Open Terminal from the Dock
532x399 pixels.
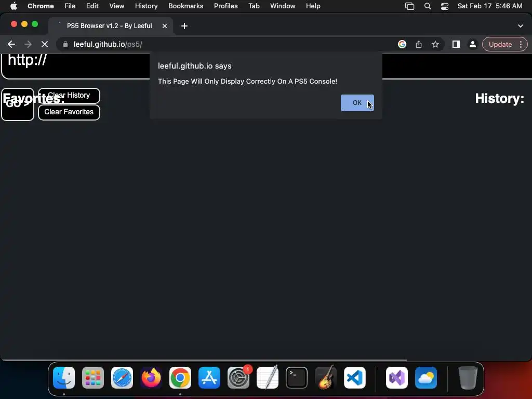(297, 378)
